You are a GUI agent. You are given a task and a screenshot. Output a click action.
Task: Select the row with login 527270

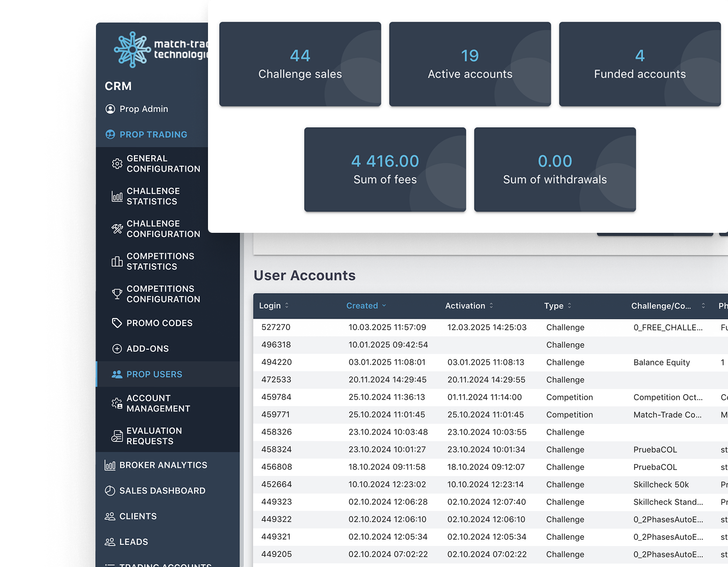point(276,327)
